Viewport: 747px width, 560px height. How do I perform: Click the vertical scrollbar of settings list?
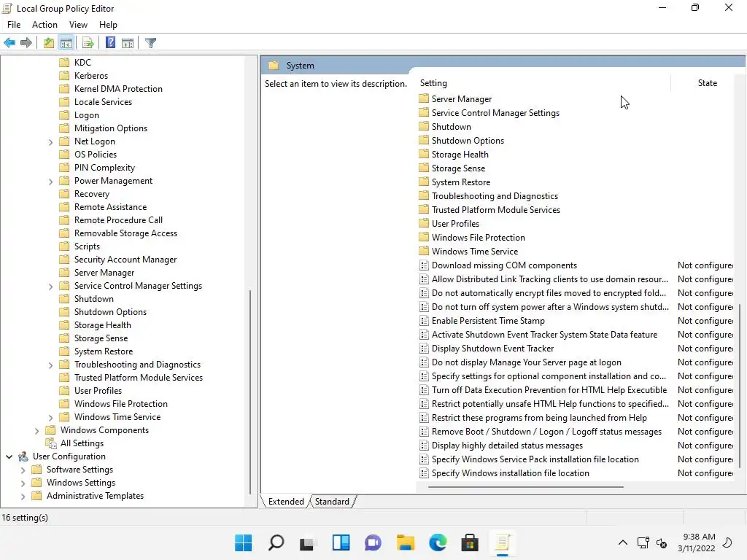740,386
